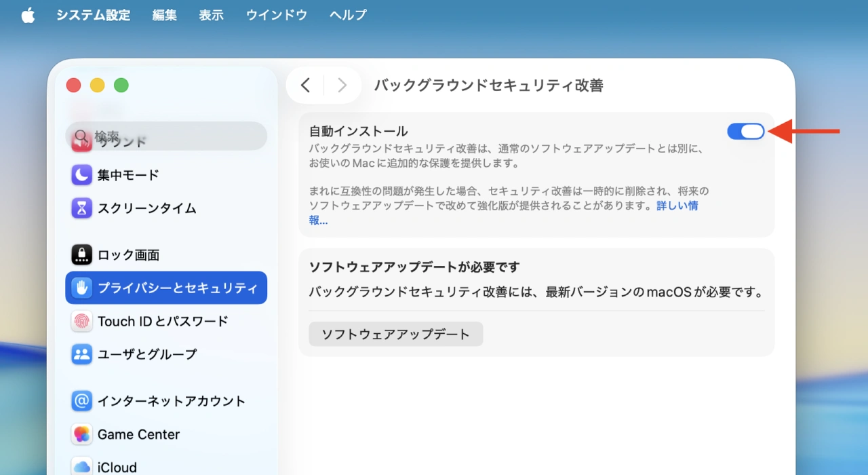The height and width of the screenshot is (475, 868).
Task: Select the プライバシーとセキュリティ hand icon
Action: pyautogui.click(x=81, y=288)
